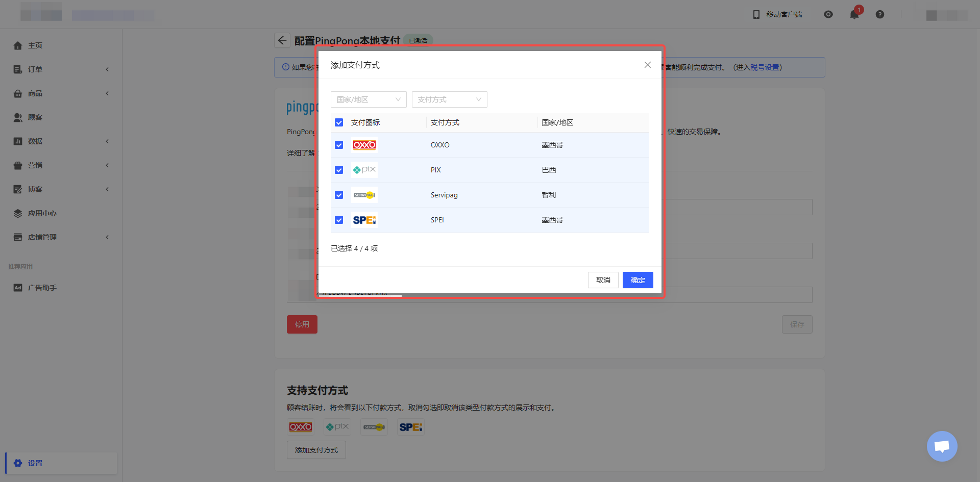980x482 pixels.
Task: Click the eye preview icon in top bar
Action: coord(828,14)
